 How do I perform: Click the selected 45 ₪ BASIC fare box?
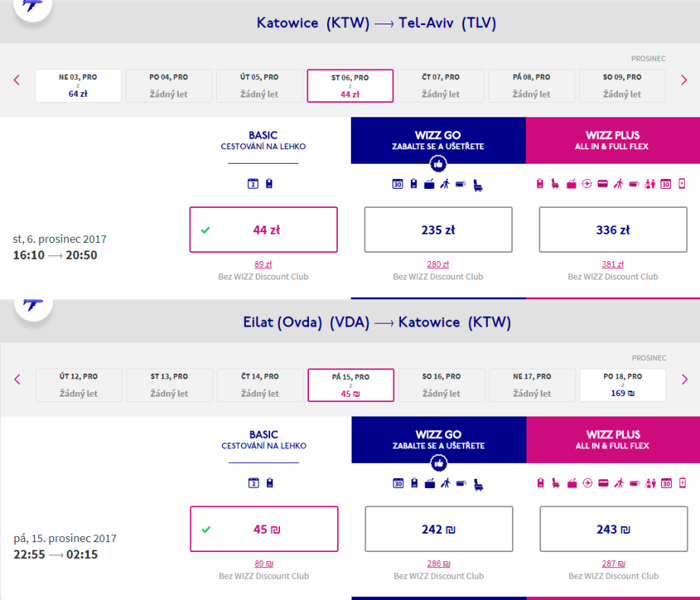pyautogui.click(x=263, y=528)
